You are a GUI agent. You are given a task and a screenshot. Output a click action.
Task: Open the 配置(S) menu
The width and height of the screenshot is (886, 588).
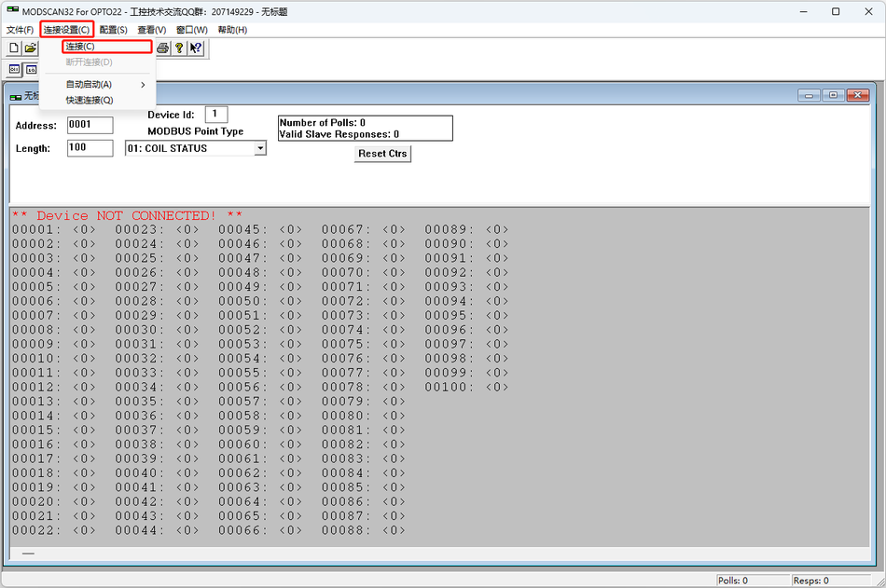(114, 30)
